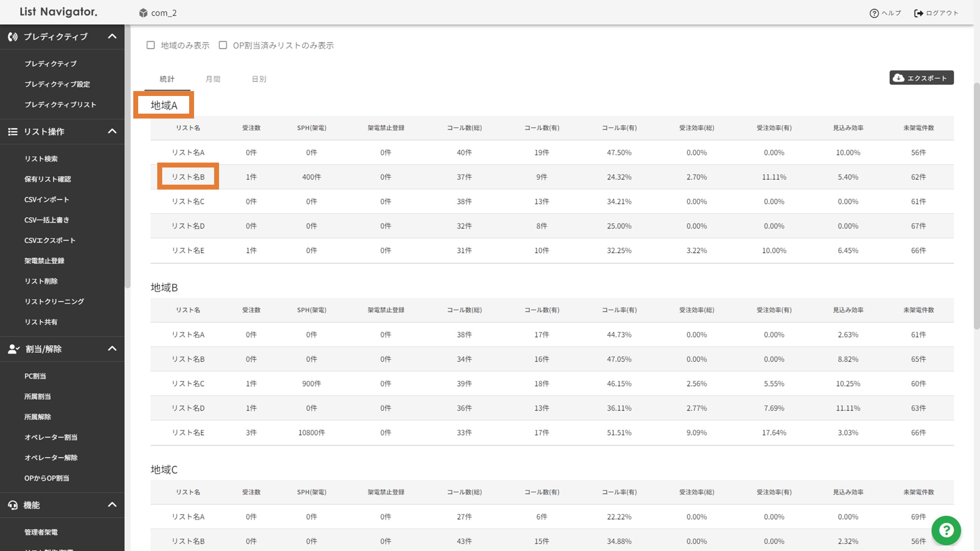Screen dimensions: 980x551
Task: Open CSVインポート in sidebar
Action: 47,199
